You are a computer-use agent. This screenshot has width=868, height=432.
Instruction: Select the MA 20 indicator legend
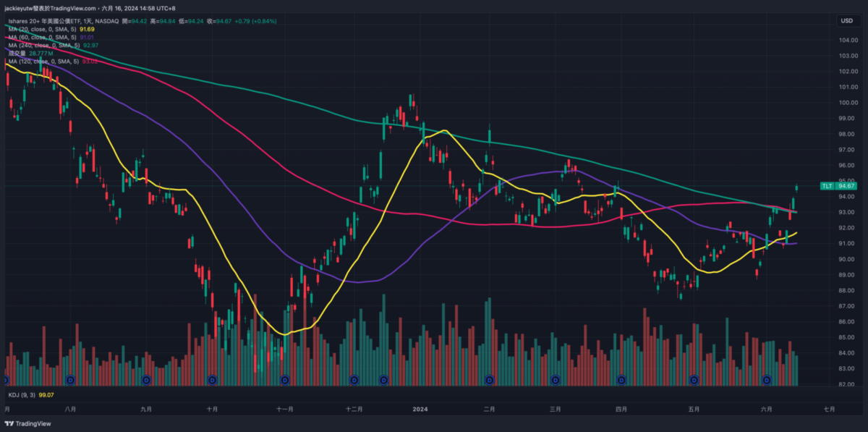(x=43, y=29)
